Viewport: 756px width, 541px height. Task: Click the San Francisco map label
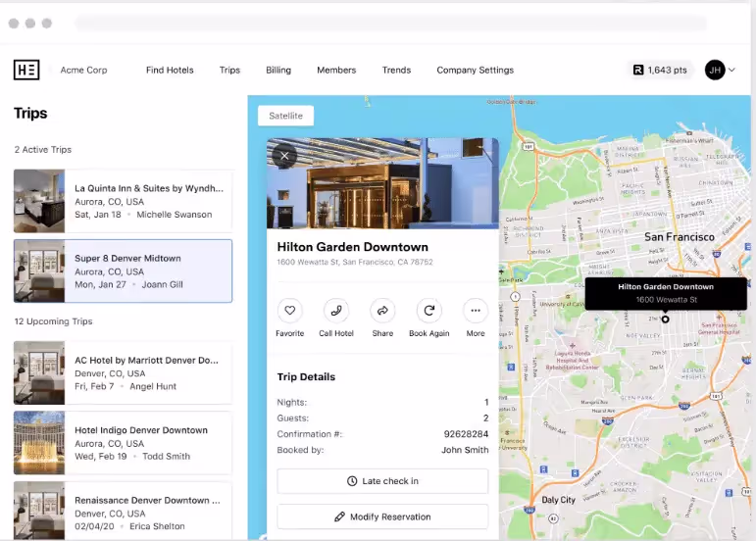point(680,237)
